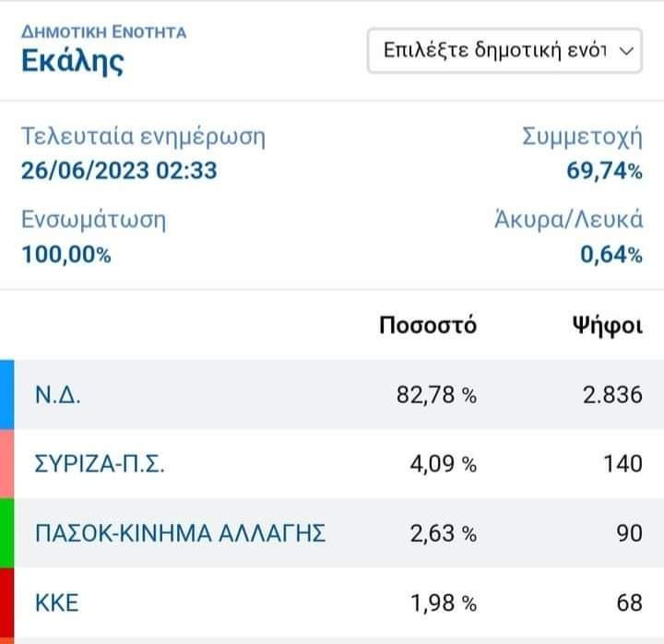The width and height of the screenshot is (664, 644).
Task: Click the Εκάλης heading
Action: 72,62
